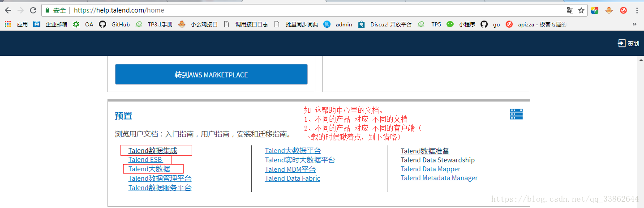This screenshot has width=644, height=208.
Task: Open the Talend大数据平台 link
Action: [293, 151]
